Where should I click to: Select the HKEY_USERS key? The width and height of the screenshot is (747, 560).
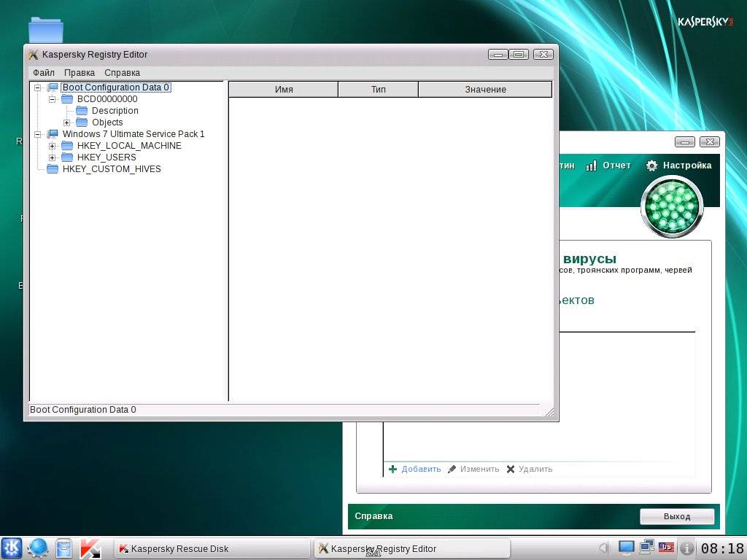coord(107,157)
